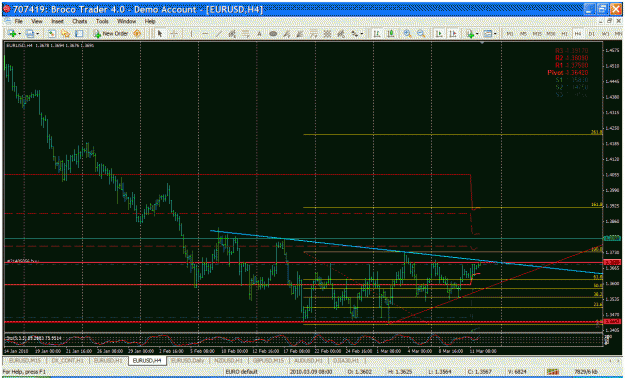Switch to the EURUSD,H1 chart tab
The image size is (625, 378).
pos(108,360)
